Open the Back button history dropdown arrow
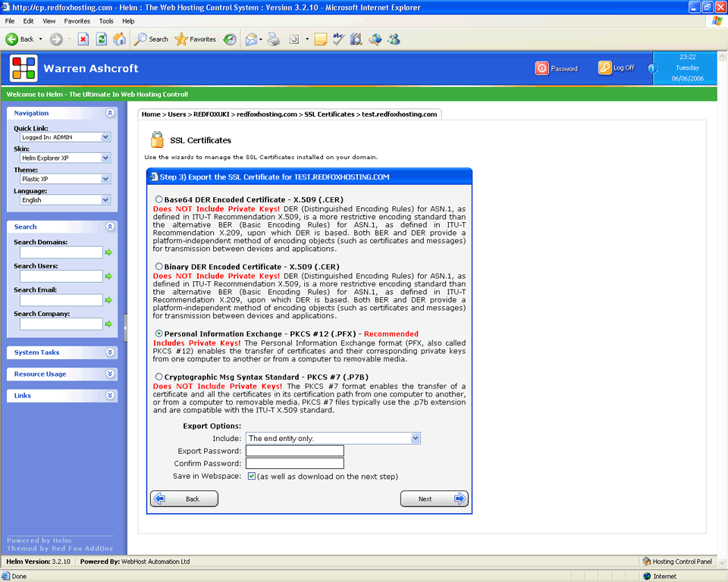 (x=41, y=39)
